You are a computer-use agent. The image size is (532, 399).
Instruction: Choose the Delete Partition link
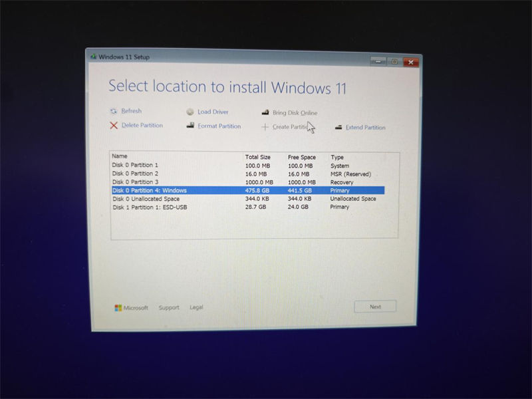[x=142, y=125]
